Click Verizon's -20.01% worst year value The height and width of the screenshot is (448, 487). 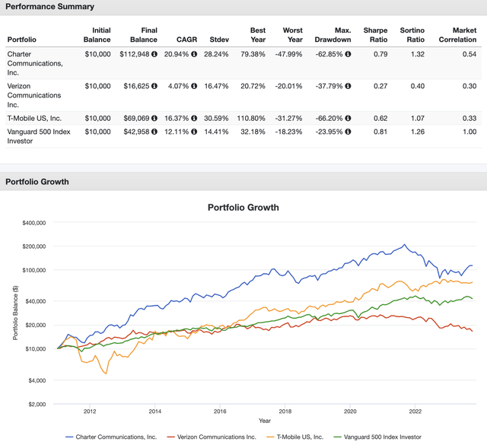pyautogui.click(x=288, y=86)
